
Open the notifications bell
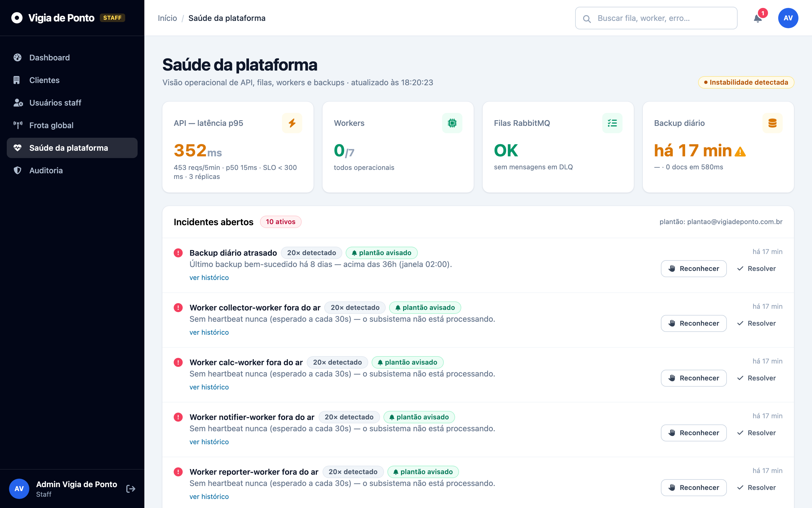[758, 18]
